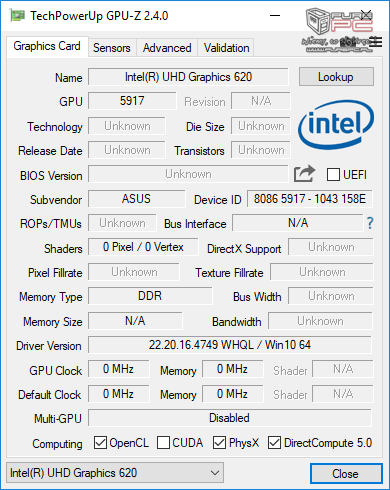Click the BIOS share/export arrow icon
Viewport: 390px width, 490px height.
click(x=304, y=174)
